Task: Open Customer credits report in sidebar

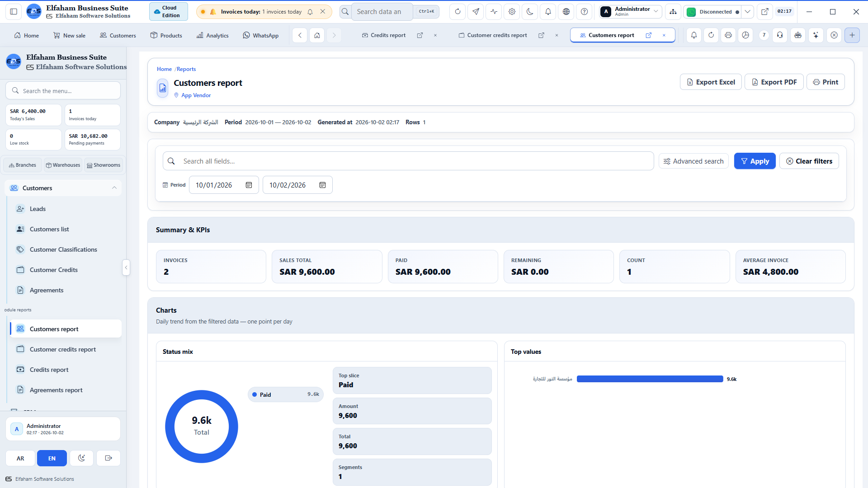Action: [63, 349]
